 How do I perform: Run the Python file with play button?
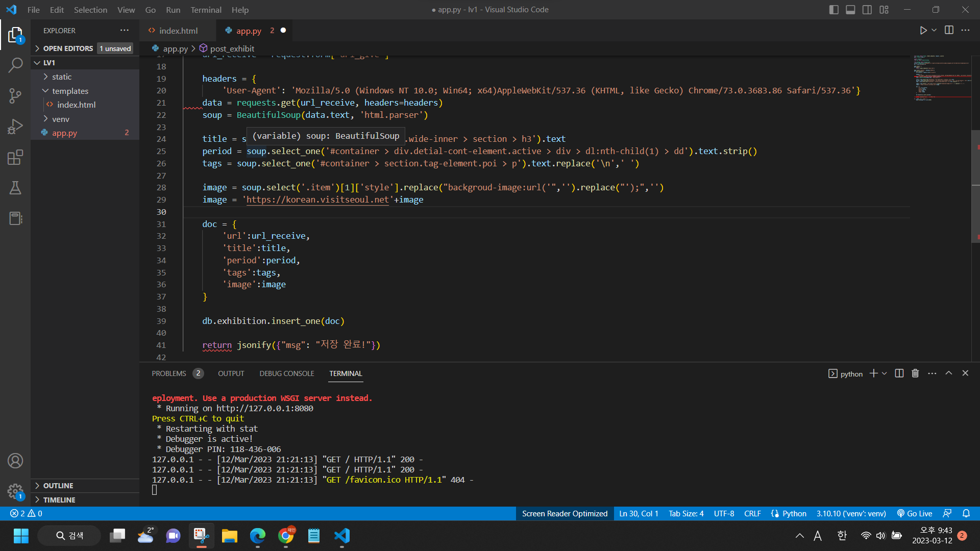(x=923, y=31)
